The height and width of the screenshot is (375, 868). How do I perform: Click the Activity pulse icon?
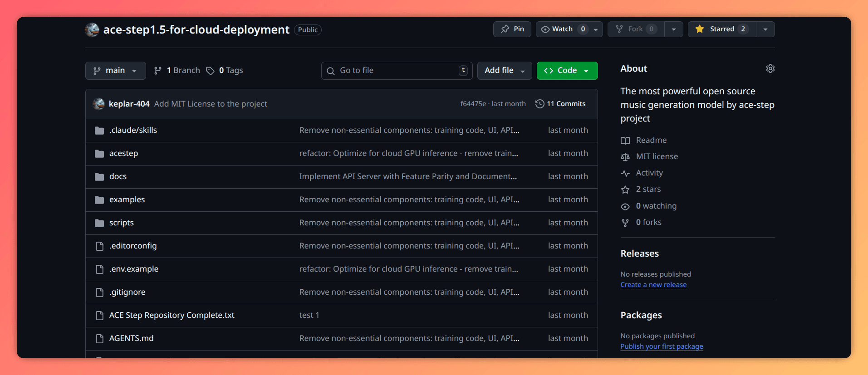pos(625,173)
